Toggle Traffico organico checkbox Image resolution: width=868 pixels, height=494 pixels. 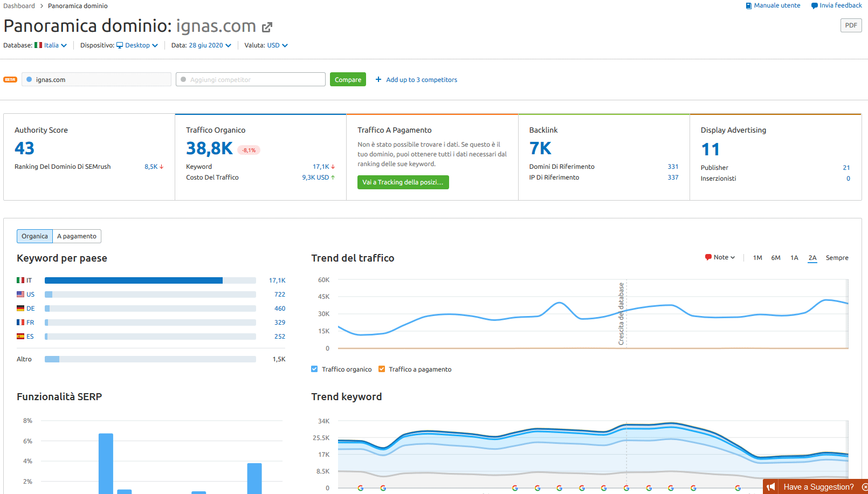[314, 369]
